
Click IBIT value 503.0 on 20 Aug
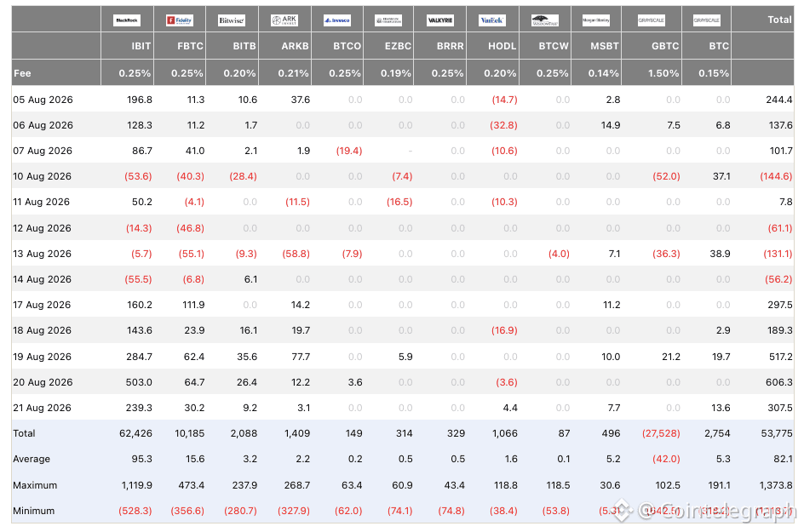click(139, 382)
